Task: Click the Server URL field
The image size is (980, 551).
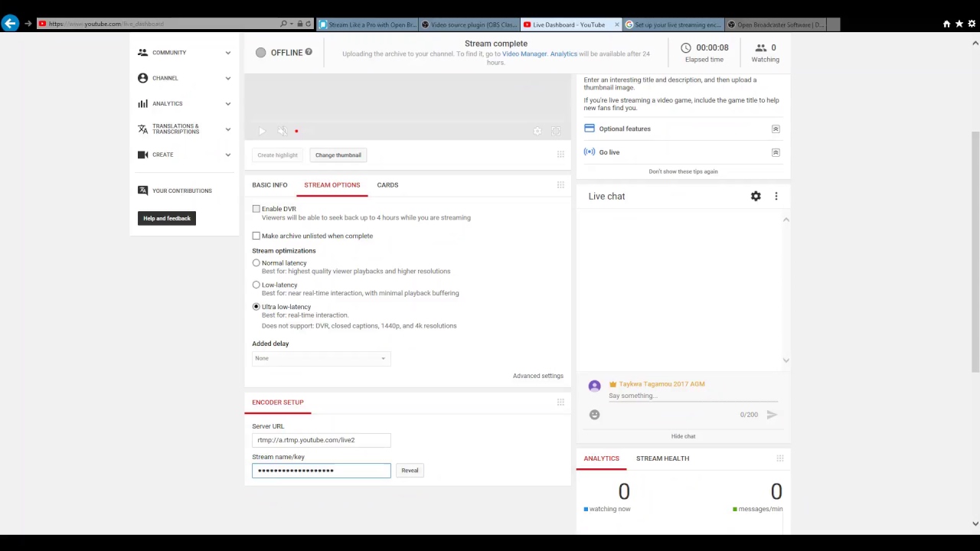Action: [x=322, y=440]
